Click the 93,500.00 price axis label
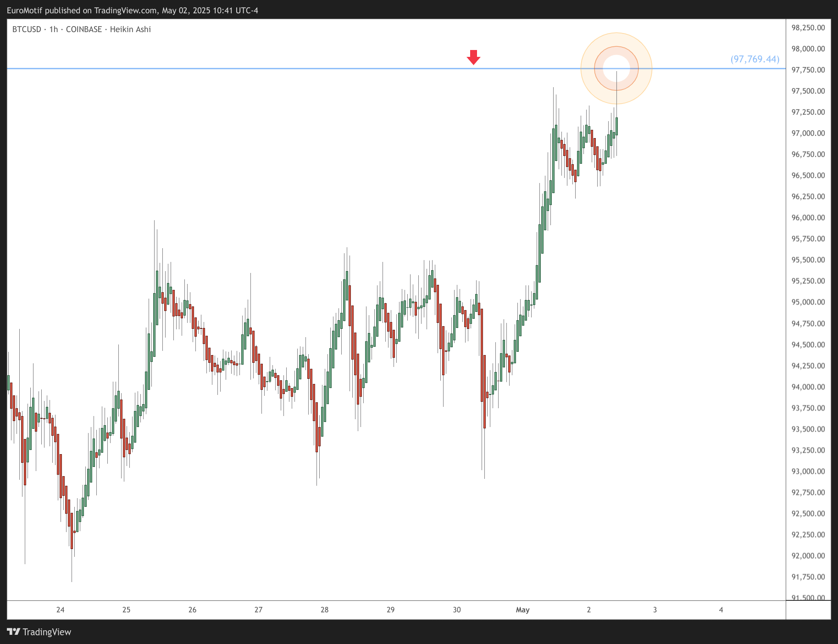Screen dimensions: 838x644 [x=808, y=429]
